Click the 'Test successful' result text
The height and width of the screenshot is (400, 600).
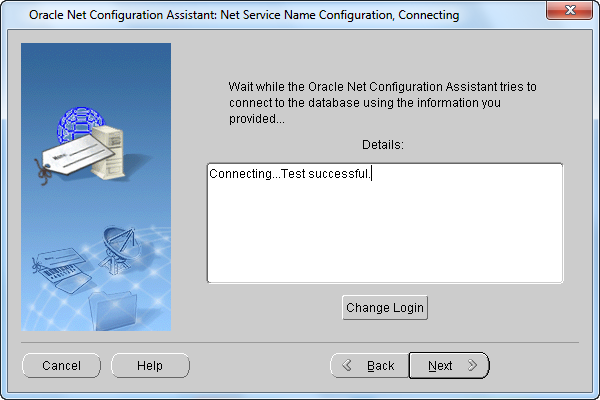click(x=326, y=174)
